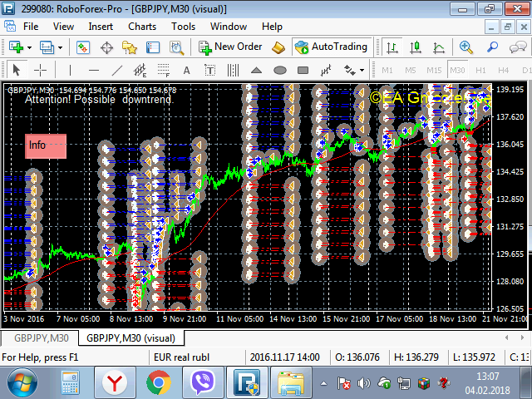Select the Crosshair tool
The image size is (532, 399).
(x=40, y=70)
